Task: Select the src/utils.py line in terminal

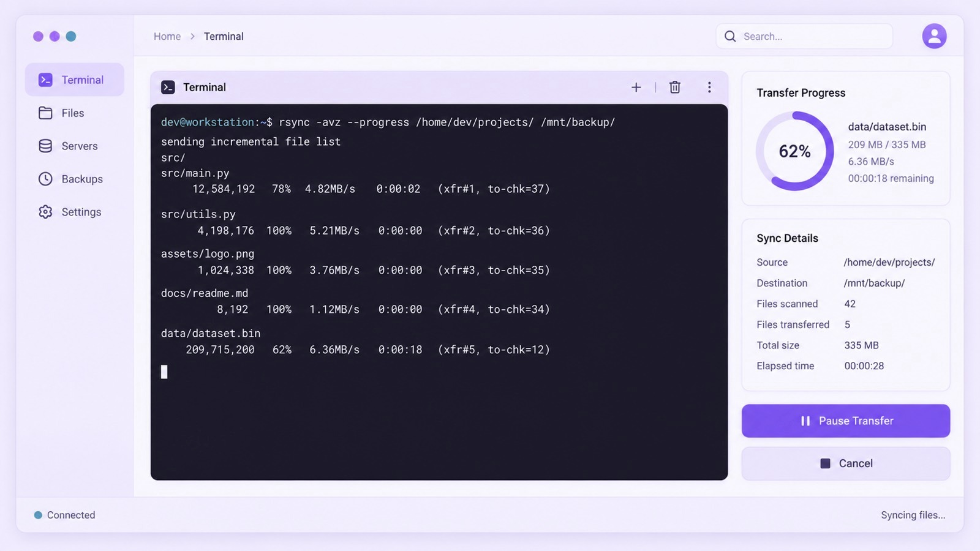Action: click(198, 214)
